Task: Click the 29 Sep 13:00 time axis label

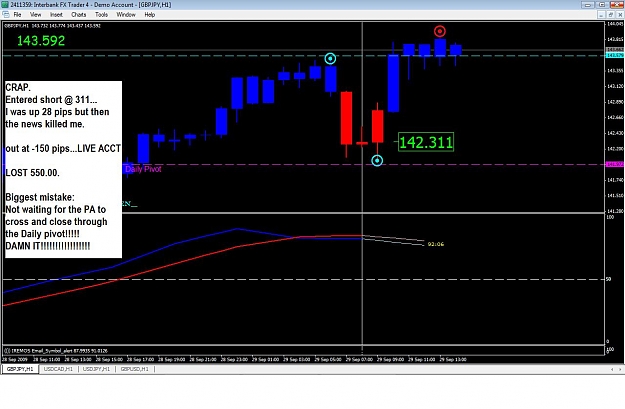Action: tap(453, 360)
